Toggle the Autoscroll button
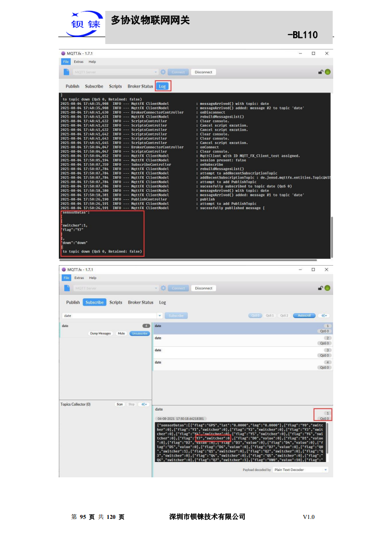Image resolution: width=392 pixels, height=555 pixels. click(305, 316)
